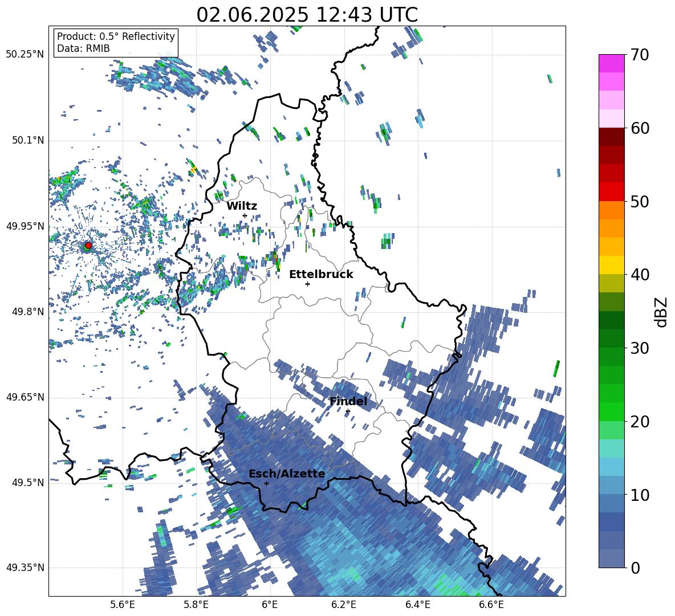Select the Wiltz city label
The width and height of the screenshot is (675, 616).
242,206
